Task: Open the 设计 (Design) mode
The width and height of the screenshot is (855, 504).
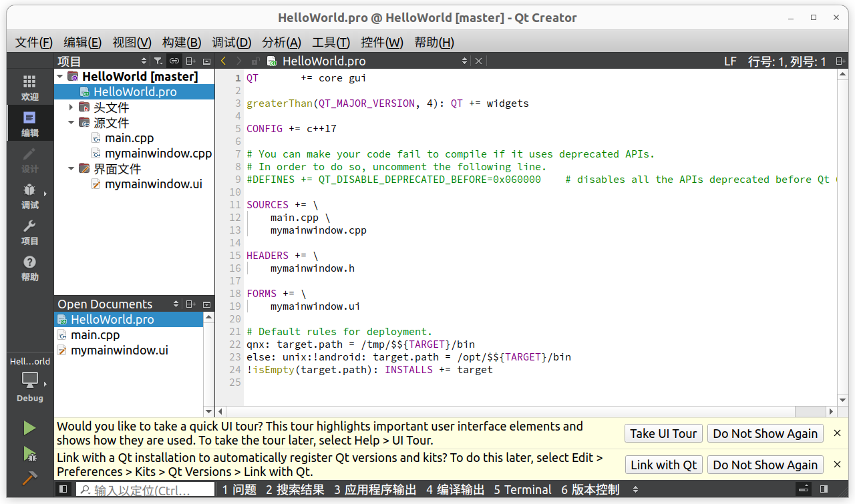Action: tap(30, 160)
